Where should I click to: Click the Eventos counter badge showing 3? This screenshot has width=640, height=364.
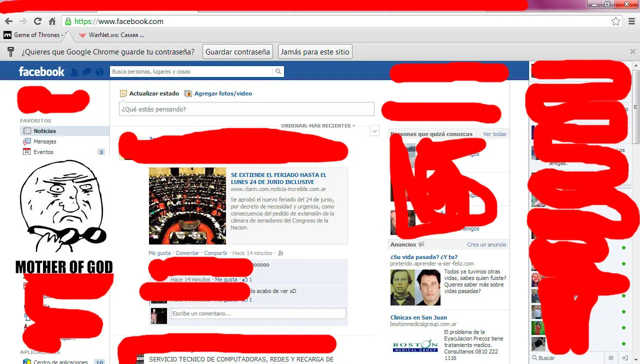point(101,152)
